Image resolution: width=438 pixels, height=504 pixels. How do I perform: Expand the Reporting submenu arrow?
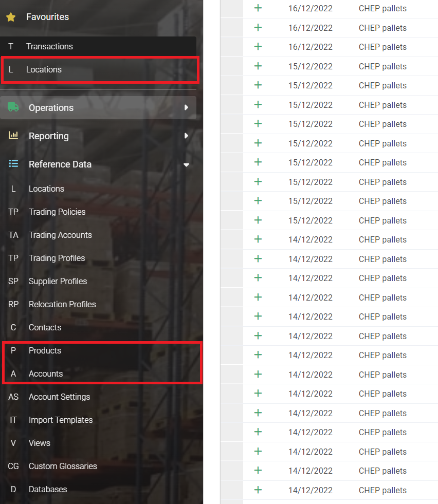click(x=186, y=136)
